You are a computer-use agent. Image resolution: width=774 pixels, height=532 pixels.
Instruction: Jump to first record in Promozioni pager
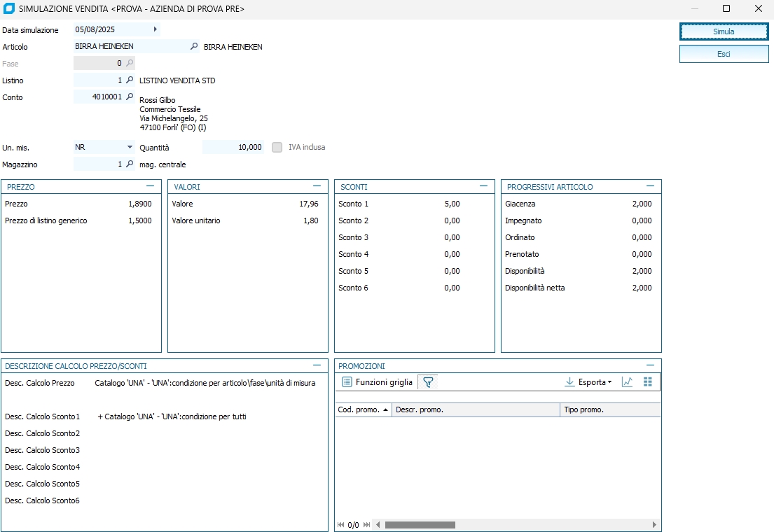tap(341, 525)
